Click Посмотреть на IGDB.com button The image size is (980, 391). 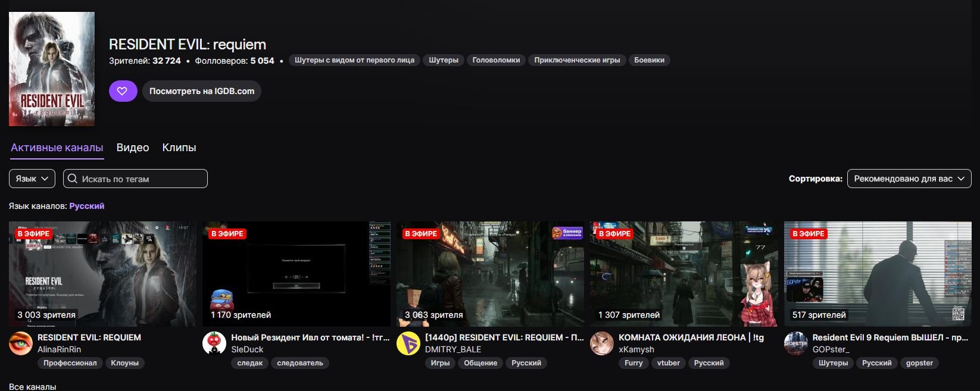pos(202,91)
